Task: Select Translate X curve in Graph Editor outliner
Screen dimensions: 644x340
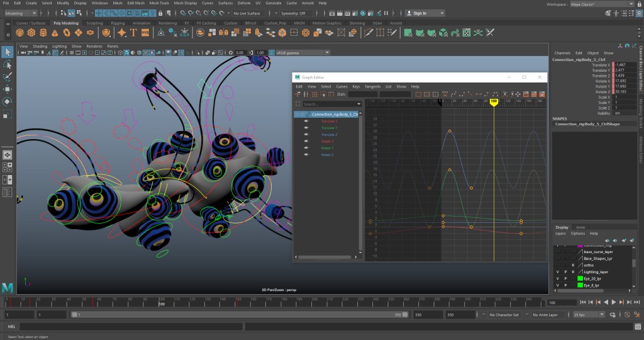Action: 329,121
